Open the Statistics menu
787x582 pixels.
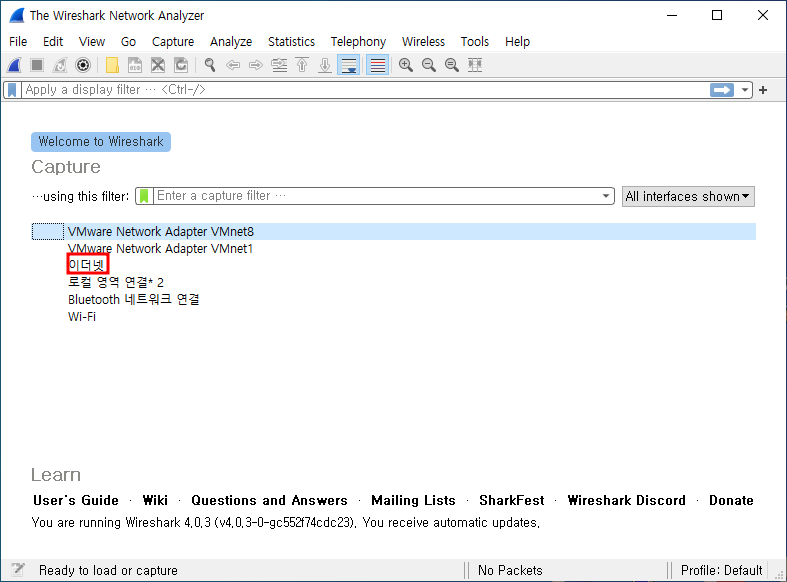[x=291, y=42]
